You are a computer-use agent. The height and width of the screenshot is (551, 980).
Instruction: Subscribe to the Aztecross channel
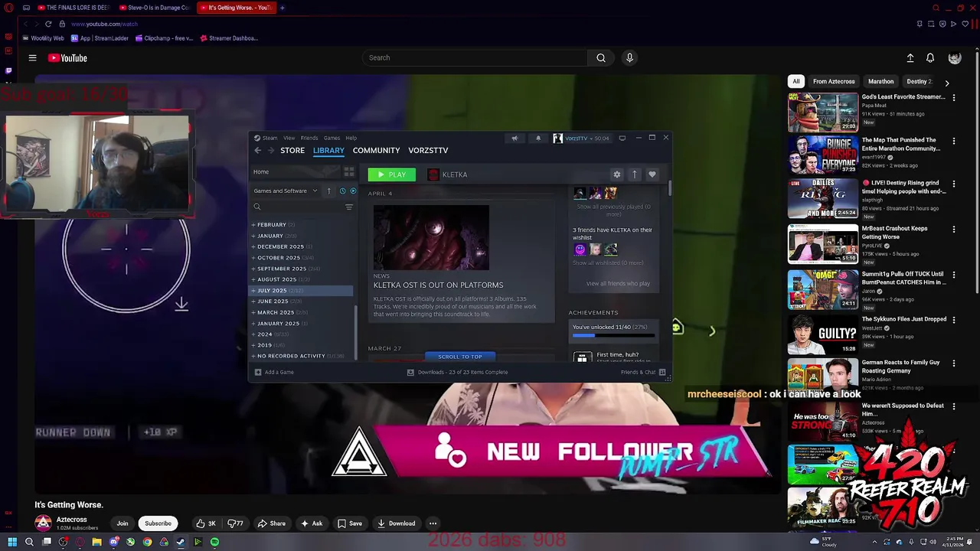pos(158,523)
